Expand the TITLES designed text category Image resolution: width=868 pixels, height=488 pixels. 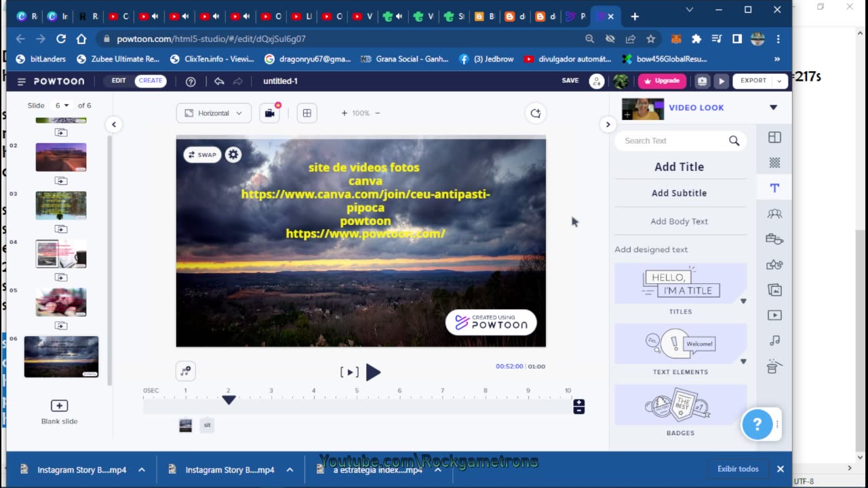pos(743,302)
